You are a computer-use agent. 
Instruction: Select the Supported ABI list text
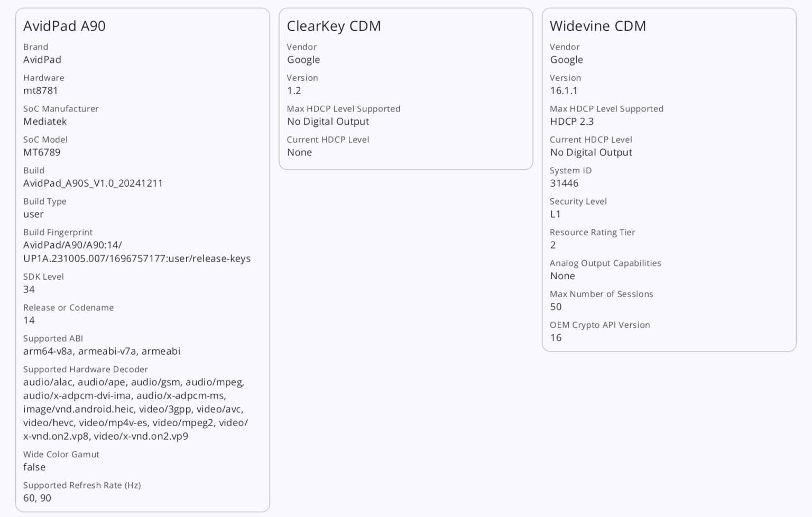(101, 351)
